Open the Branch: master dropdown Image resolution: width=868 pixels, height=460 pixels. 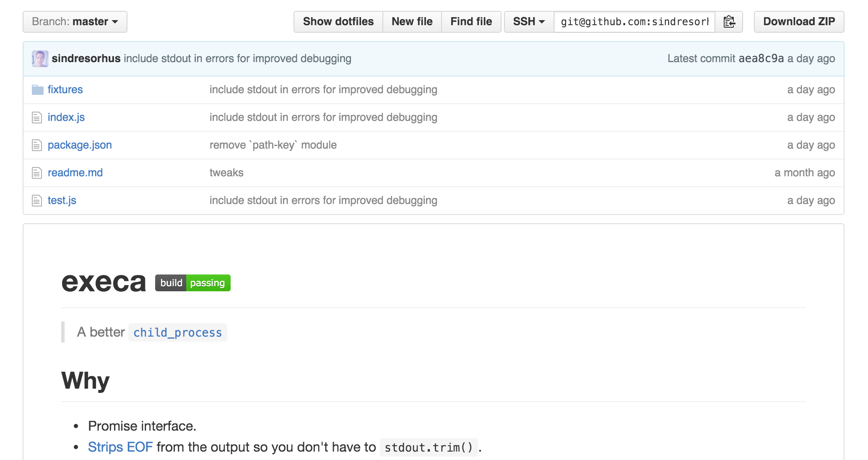pyautogui.click(x=75, y=22)
